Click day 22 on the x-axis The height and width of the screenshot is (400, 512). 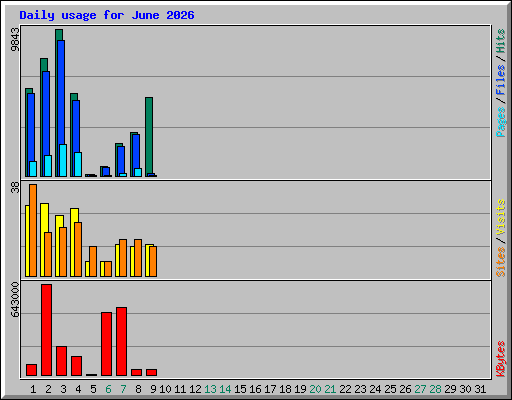345,389
